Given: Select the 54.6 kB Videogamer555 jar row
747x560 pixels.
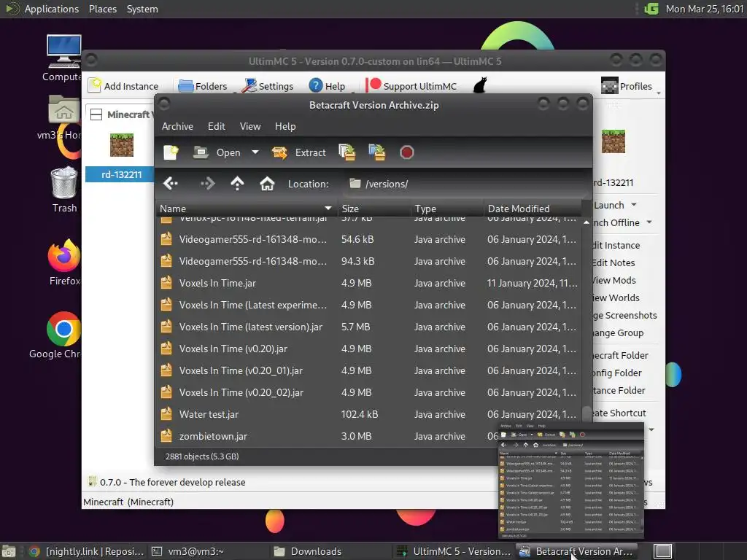Looking at the screenshot, I should pos(369,239).
